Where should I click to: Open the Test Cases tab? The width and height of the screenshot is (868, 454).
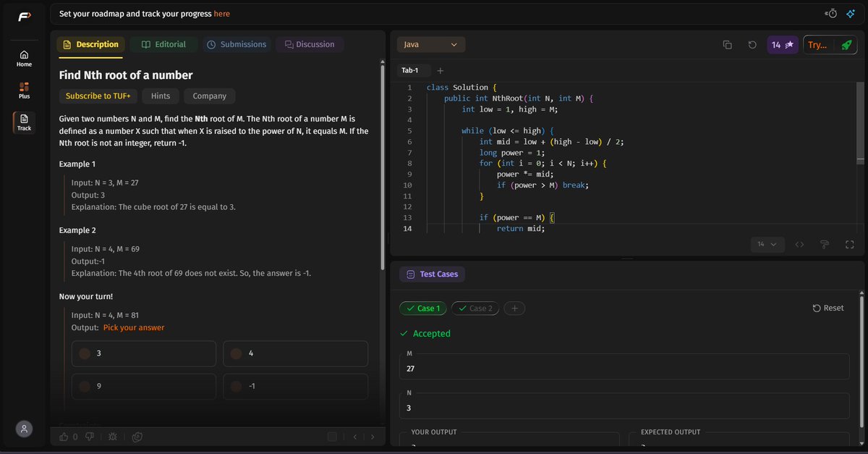pyautogui.click(x=433, y=274)
